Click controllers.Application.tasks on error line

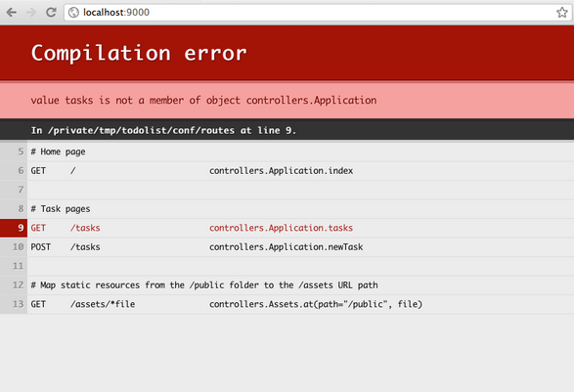[282, 228]
